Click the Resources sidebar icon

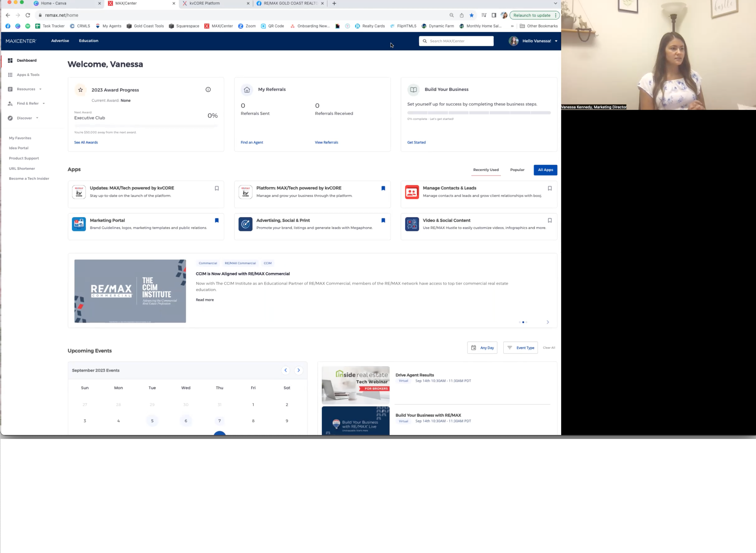(10, 89)
